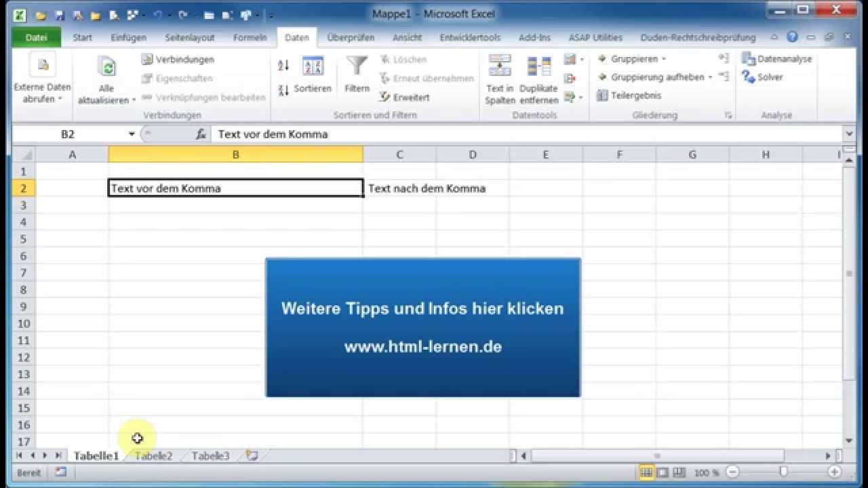The width and height of the screenshot is (868, 488).
Task: Expand the Name Box dropdown
Action: click(132, 134)
